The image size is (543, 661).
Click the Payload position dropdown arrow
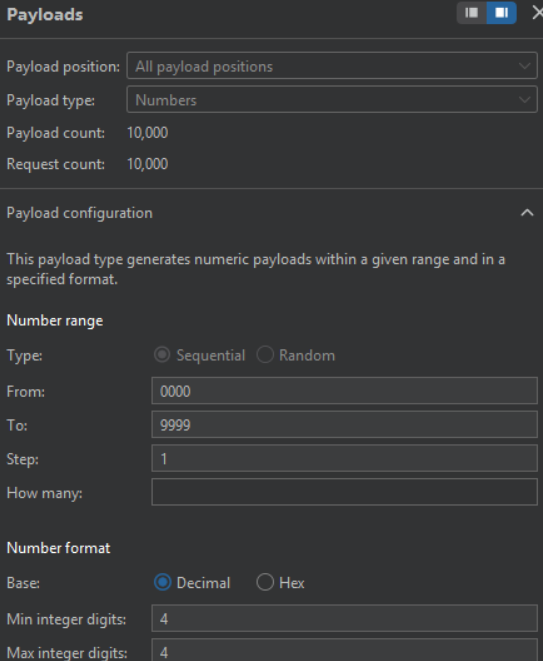tap(525, 66)
